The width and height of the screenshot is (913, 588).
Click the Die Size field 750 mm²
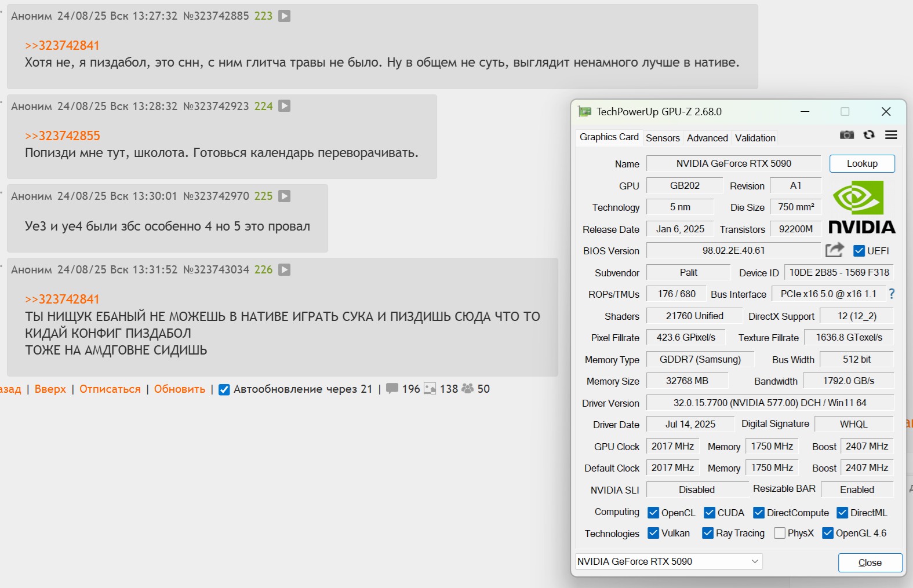[x=796, y=207]
